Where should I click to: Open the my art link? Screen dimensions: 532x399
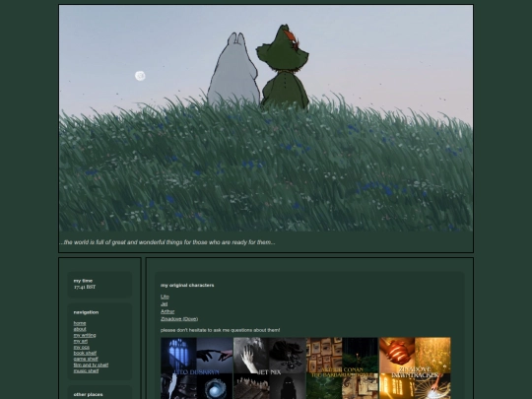[x=81, y=341]
